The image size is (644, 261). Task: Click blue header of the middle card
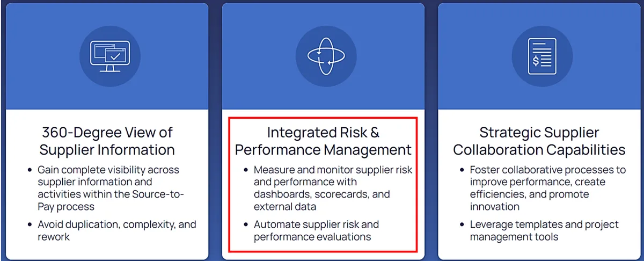coord(323,56)
